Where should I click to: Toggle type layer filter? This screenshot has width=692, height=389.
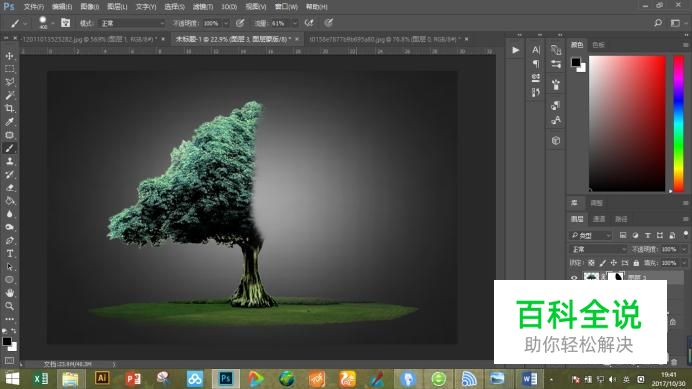647,235
